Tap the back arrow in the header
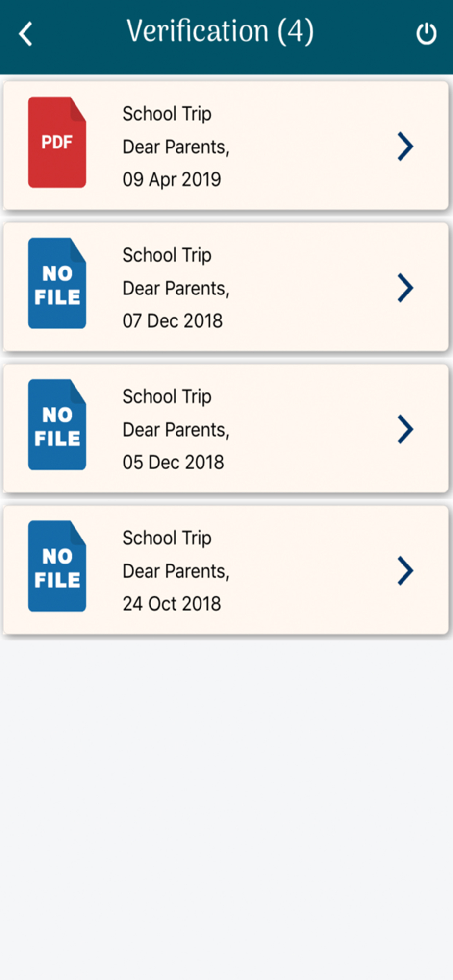Screen dimensions: 453x980 (25, 34)
